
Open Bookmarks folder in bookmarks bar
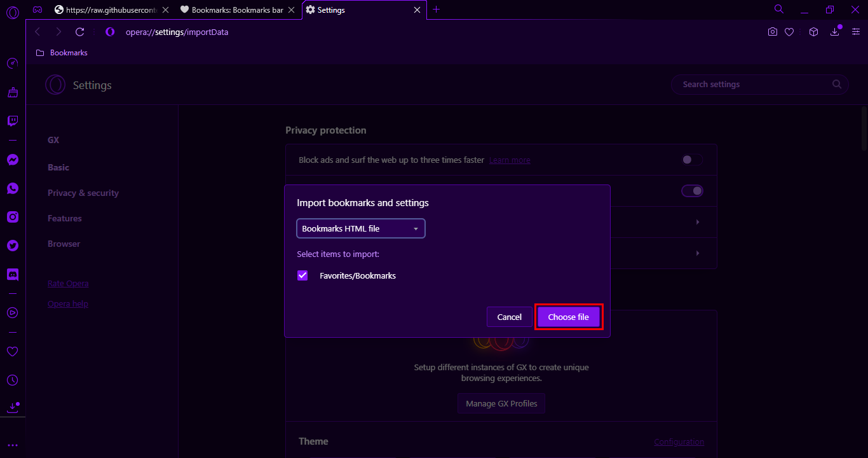pyautogui.click(x=62, y=53)
